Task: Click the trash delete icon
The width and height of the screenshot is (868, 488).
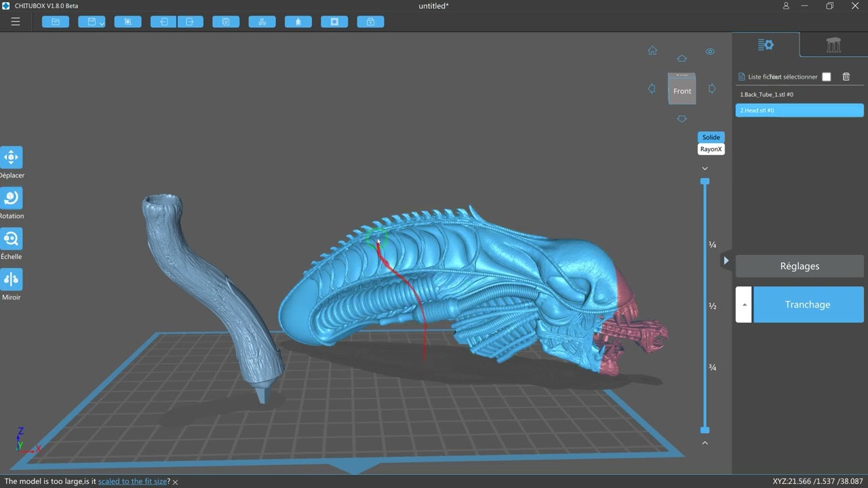Action: click(846, 77)
